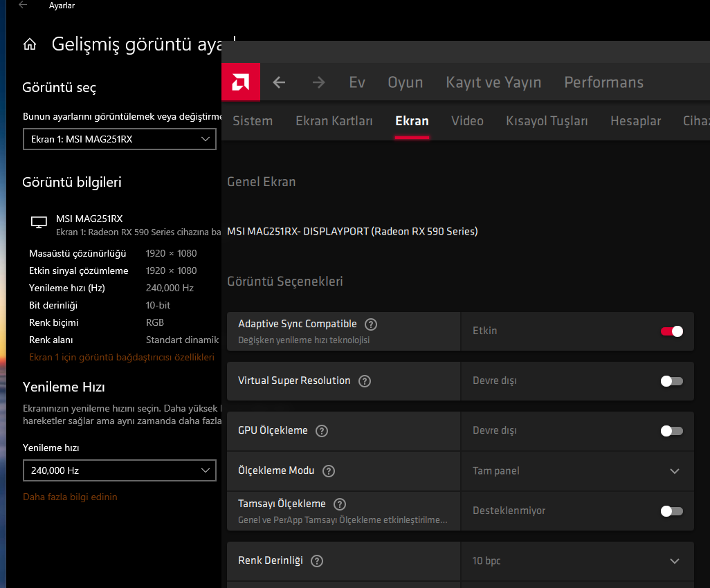Click the home icon in Settings
710x588 pixels.
(30, 45)
